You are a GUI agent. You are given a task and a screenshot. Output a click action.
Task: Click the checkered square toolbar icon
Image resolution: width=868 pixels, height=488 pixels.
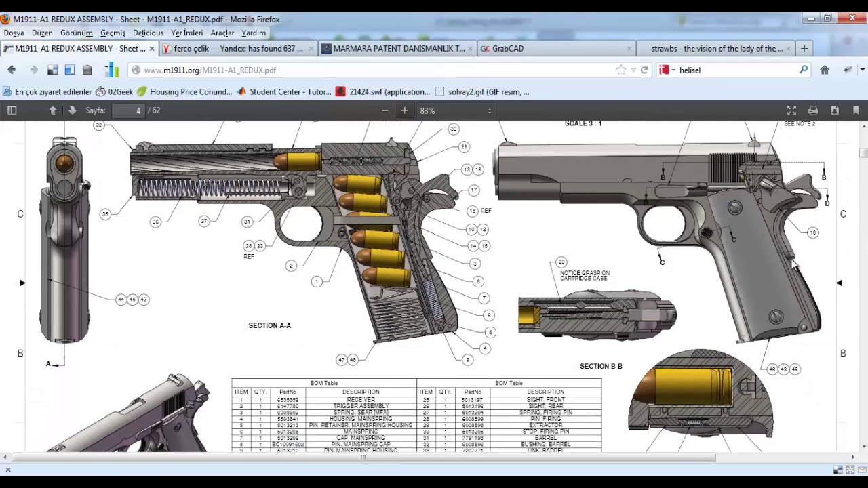point(52,70)
